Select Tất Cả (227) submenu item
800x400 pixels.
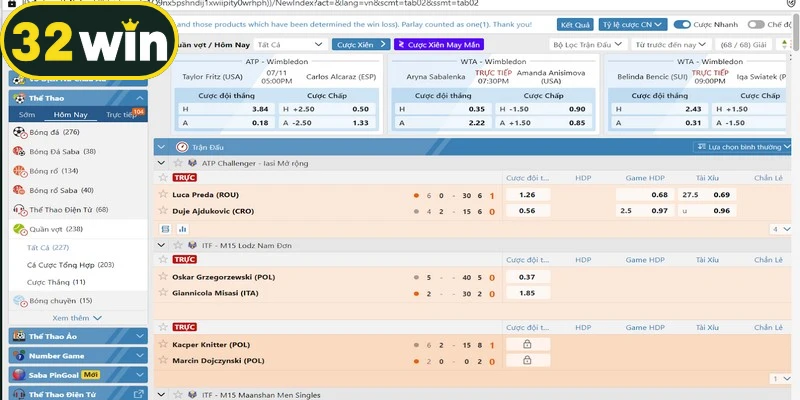coord(48,247)
